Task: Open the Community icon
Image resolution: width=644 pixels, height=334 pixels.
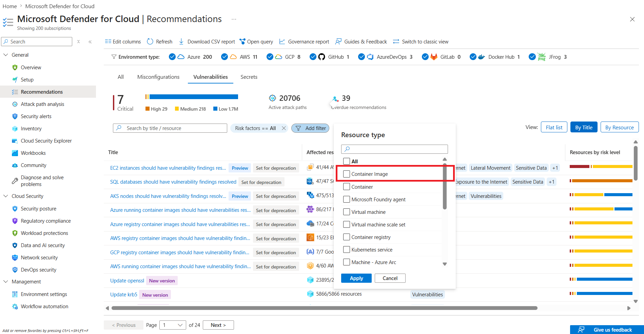Action: (15, 165)
